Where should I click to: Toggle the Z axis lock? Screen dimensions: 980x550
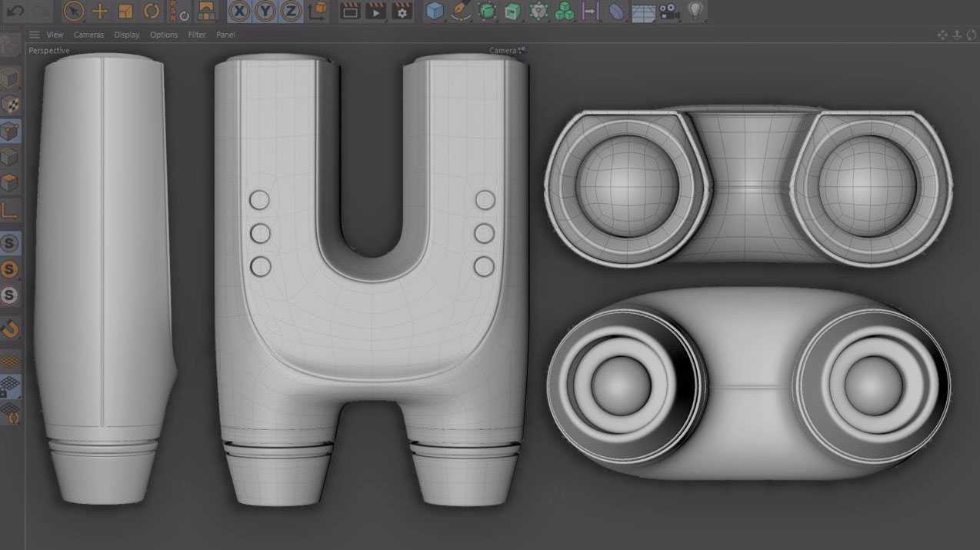[x=292, y=11]
